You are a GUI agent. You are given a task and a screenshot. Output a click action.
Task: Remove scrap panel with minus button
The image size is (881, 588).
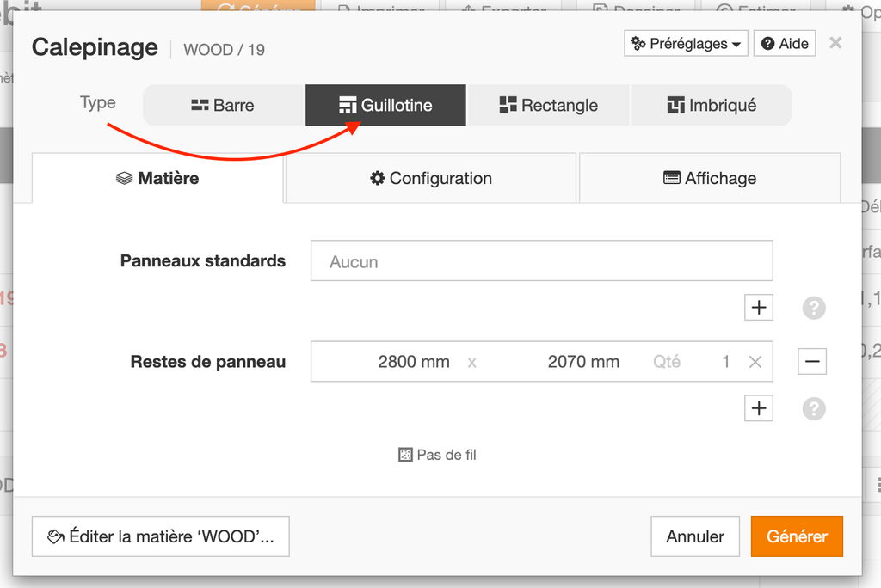(x=811, y=362)
